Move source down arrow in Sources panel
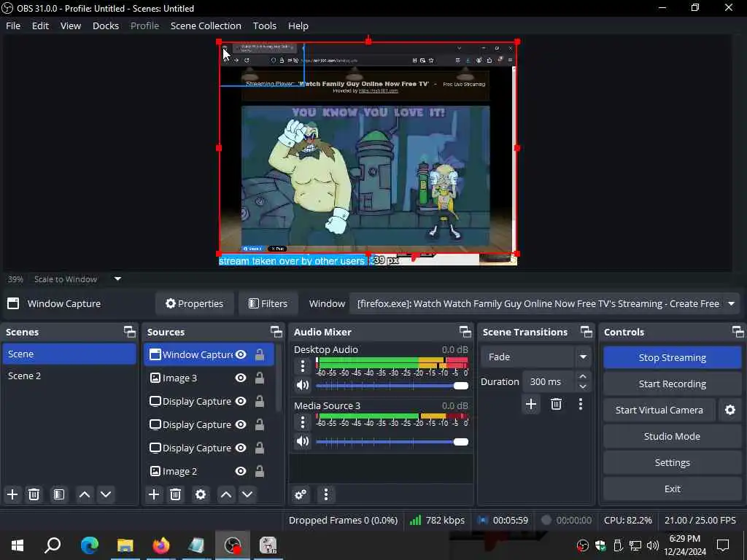The height and width of the screenshot is (560, 747). 247,494
